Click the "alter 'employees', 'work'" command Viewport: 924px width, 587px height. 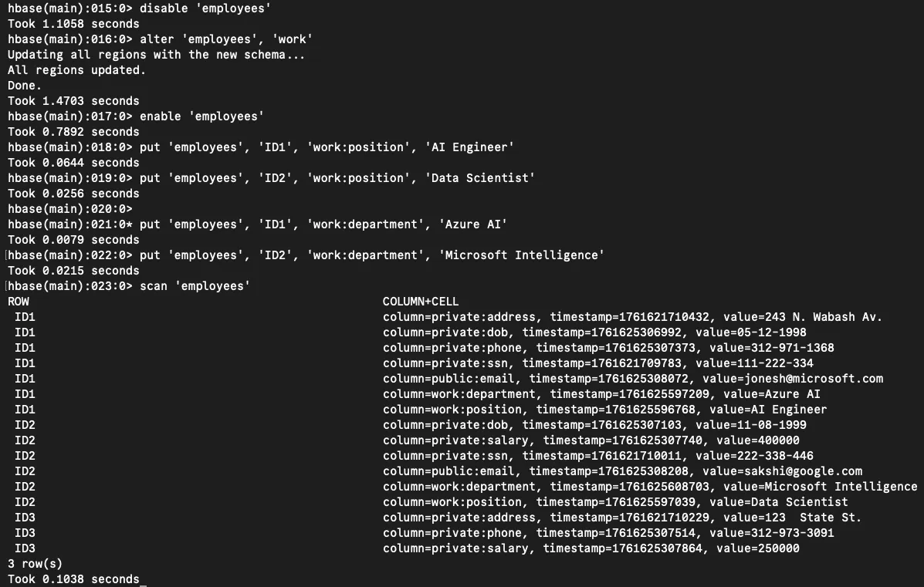pyautogui.click(x=225, y=39)
